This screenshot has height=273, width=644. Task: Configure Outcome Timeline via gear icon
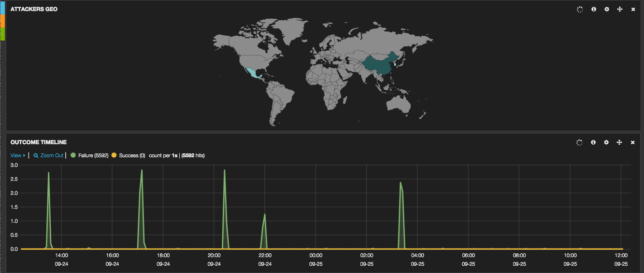pos(607,142)
